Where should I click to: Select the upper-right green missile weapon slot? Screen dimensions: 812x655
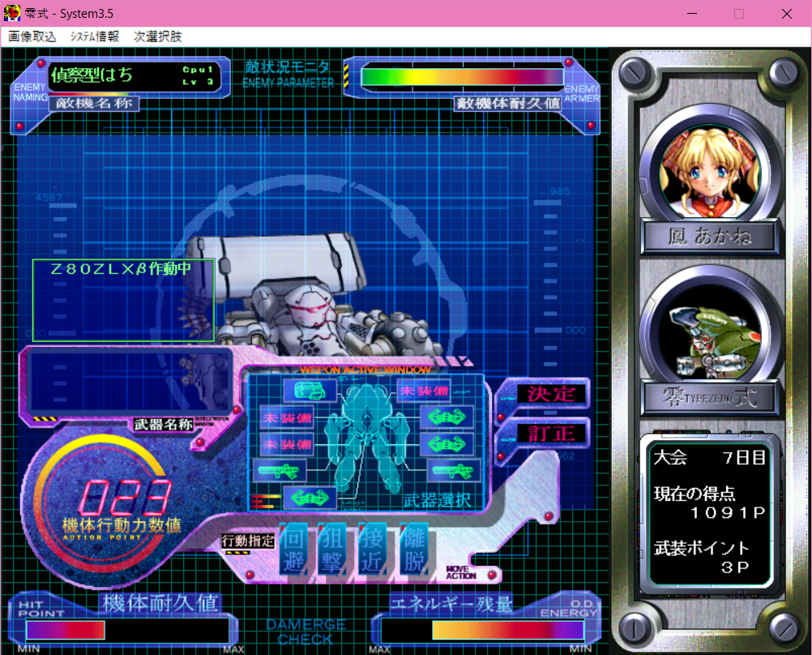[447, 417]
